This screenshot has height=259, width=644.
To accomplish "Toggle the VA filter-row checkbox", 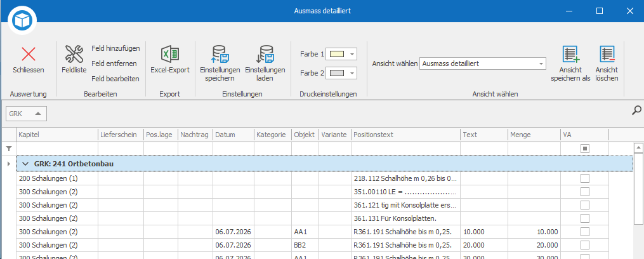I will coord(585,149).
